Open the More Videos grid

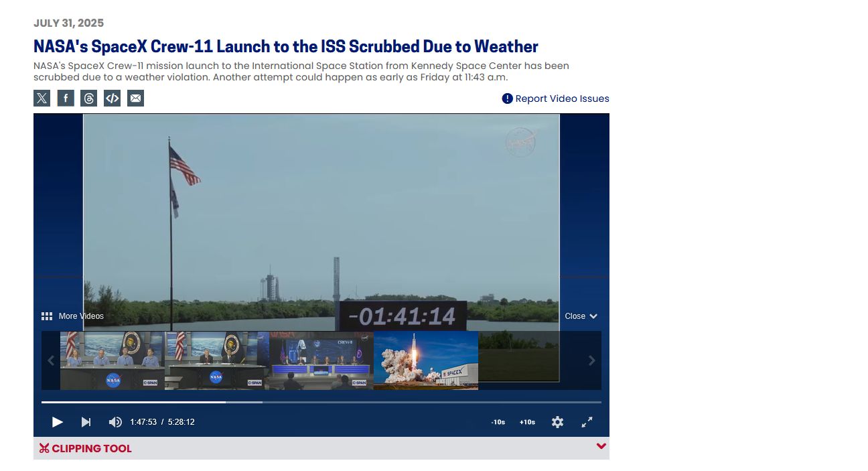tap(72, 316)
